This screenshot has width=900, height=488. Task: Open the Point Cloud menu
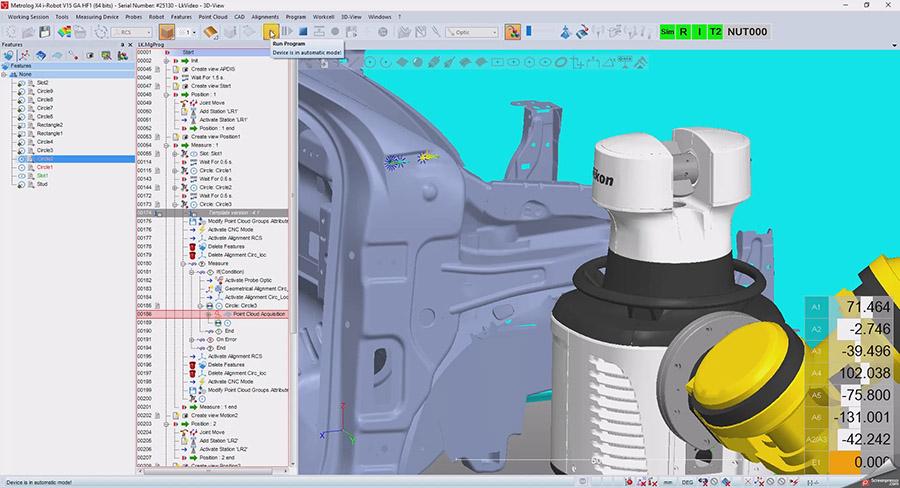point(213,17)
